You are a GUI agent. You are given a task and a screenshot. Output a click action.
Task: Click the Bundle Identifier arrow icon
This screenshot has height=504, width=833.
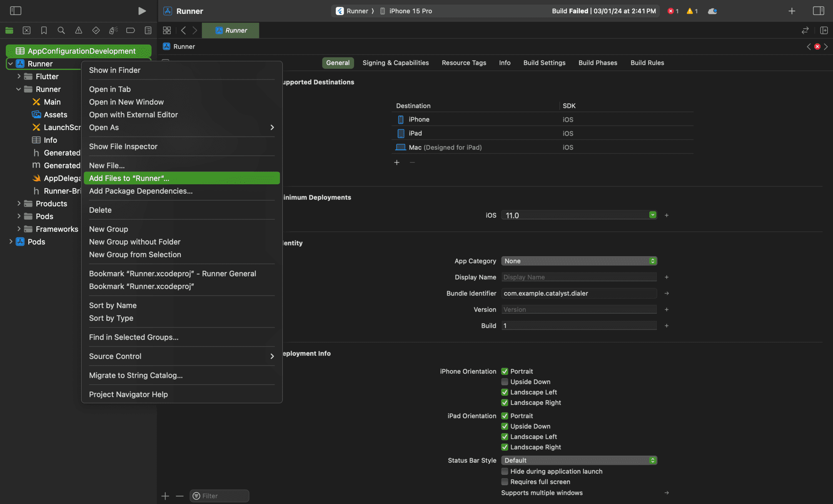(666, 293)
